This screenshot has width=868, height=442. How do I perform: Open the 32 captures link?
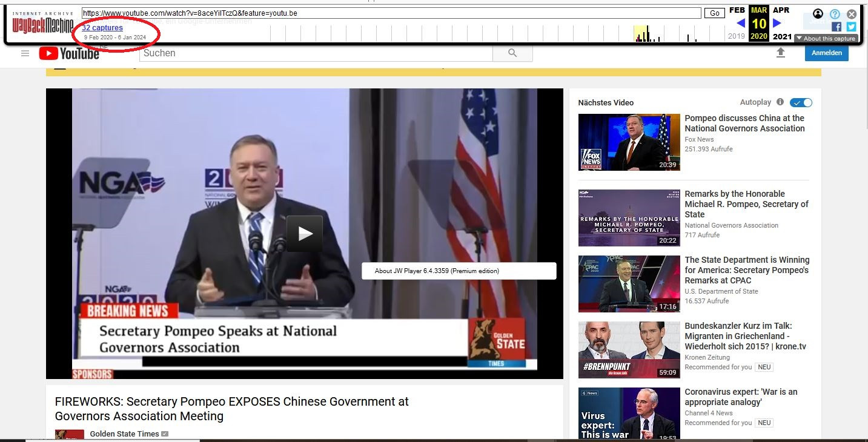click(x=102, y=28)
